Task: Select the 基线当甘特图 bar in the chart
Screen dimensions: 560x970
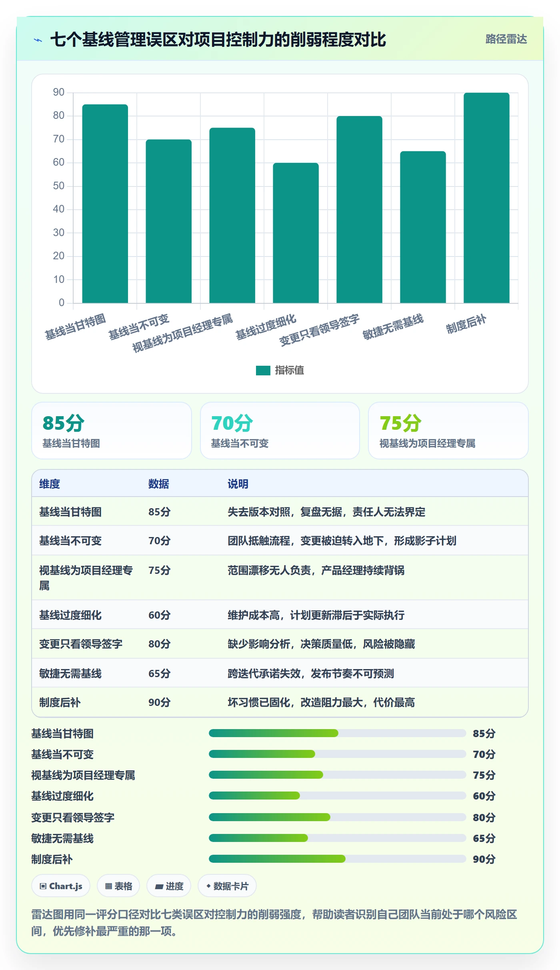Action: click(x=105, y=204)
